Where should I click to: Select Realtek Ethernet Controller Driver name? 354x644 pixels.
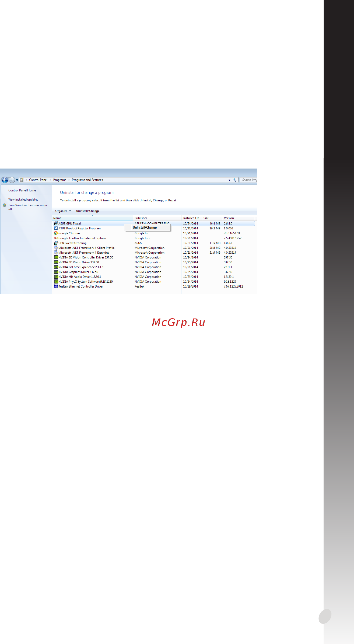point(80,286)
